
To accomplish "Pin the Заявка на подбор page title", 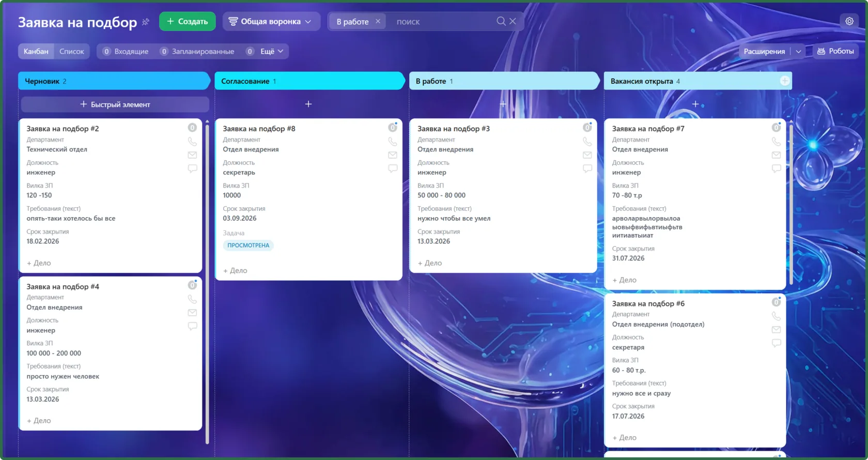I will tap(146, 22).
